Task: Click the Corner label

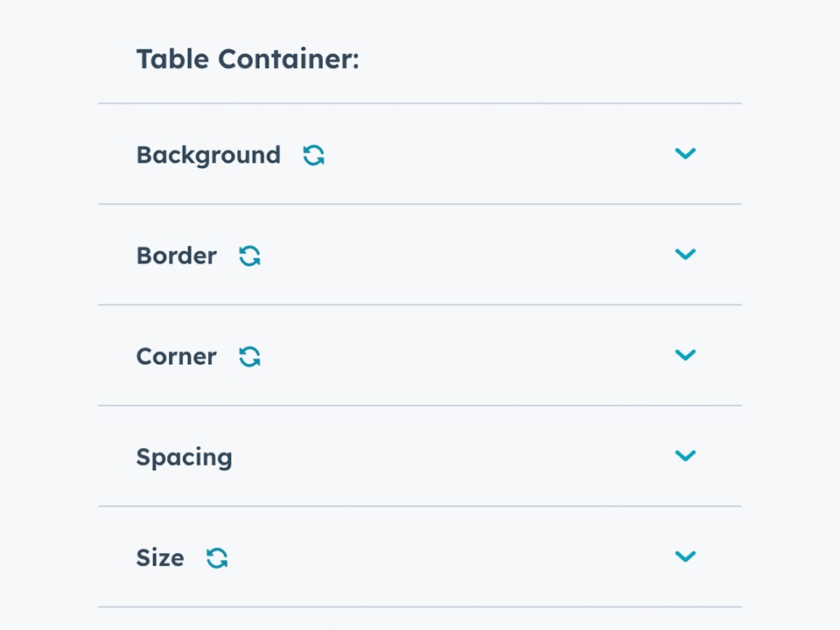Action: coord(176,357)
